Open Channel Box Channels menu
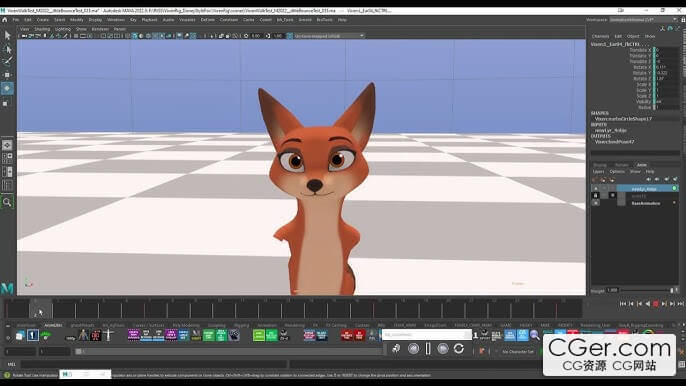Image resolution: width=686 pixels, height=386 pixels. click(600, 36)
